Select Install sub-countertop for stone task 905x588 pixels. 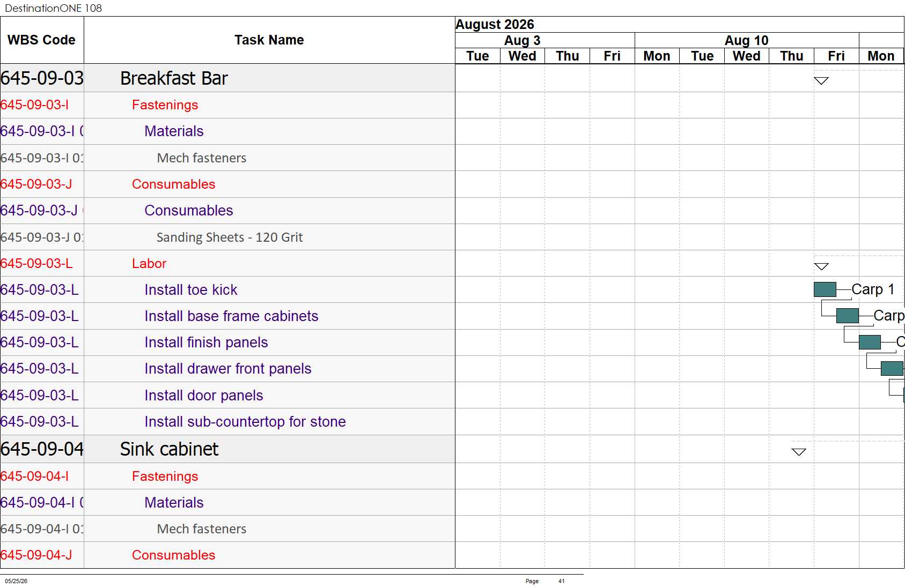pos(245,422)
